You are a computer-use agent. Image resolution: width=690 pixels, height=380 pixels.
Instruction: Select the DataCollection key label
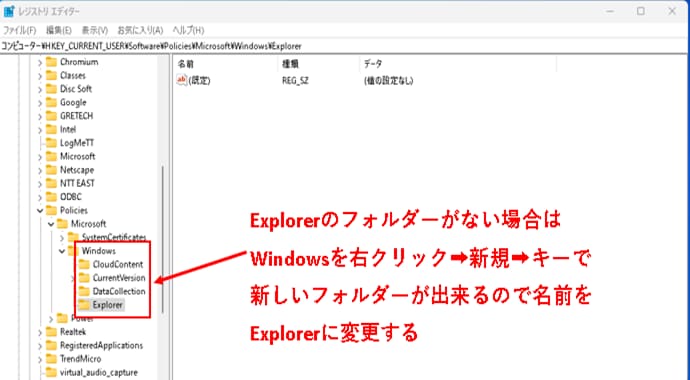[x=119, y=291]
